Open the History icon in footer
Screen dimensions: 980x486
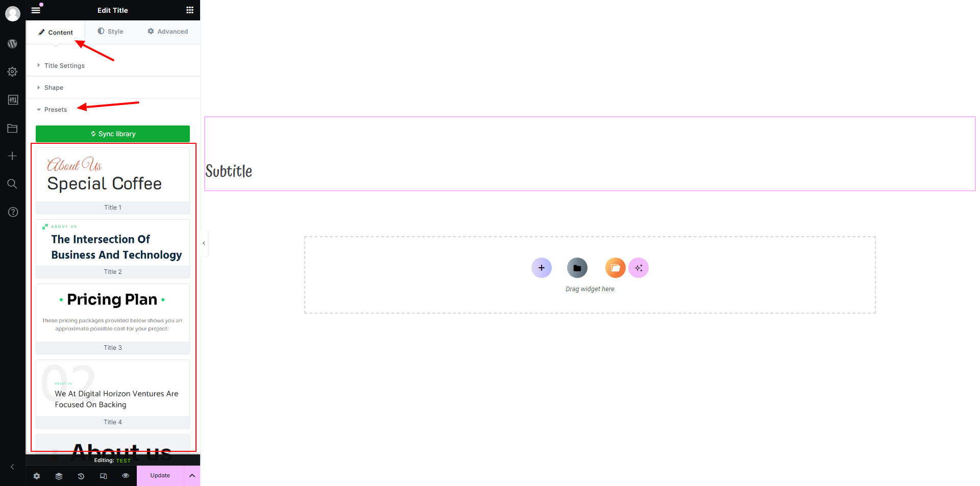(x=81, y=476)
